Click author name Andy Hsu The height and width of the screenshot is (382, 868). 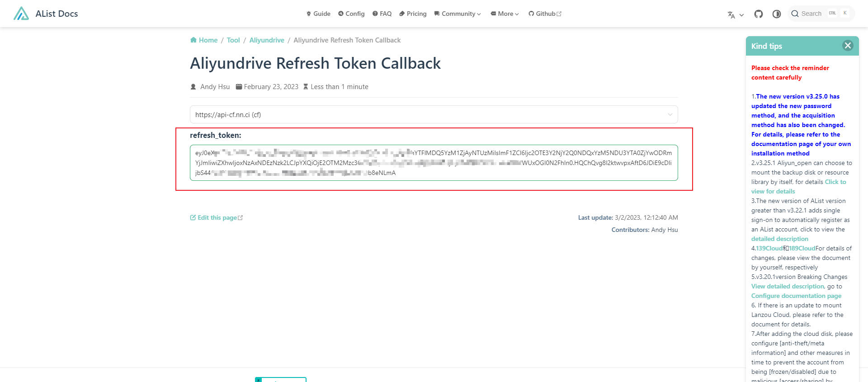coord(215,87)
